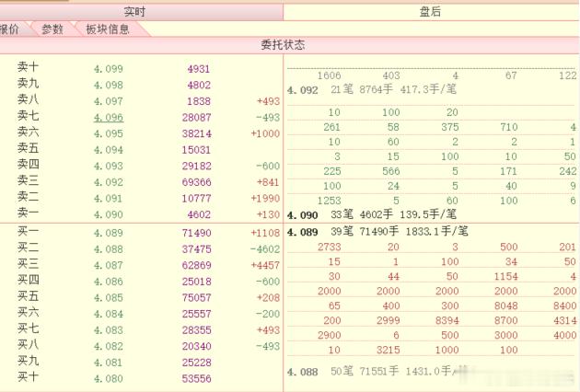Click the -200 change in 买六 row
This screenshot has width=580, height=392.
(x=268, y=314)
